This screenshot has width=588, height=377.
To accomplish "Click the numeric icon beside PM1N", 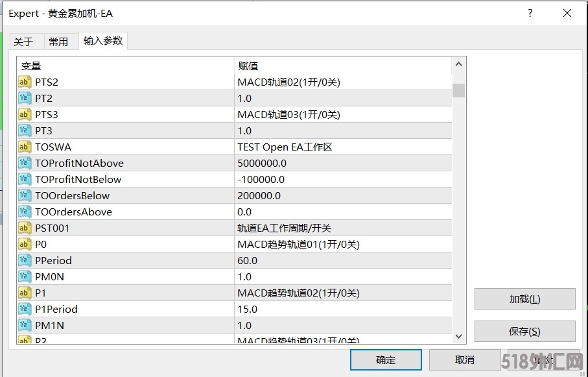I will click(x=25, y=326).
